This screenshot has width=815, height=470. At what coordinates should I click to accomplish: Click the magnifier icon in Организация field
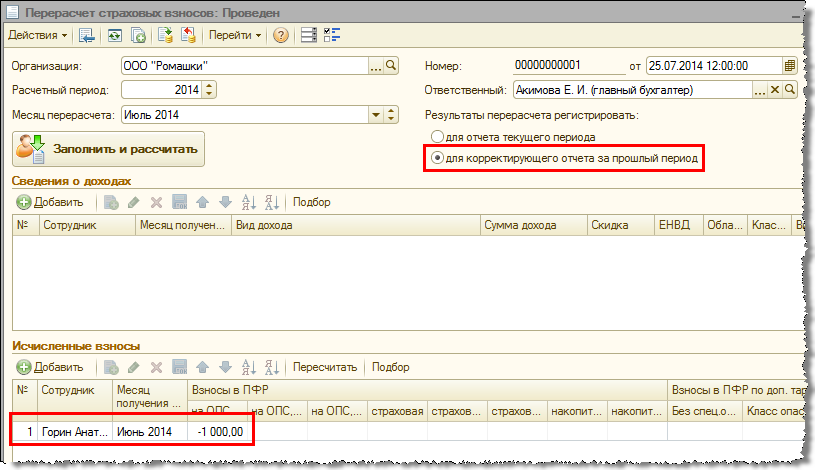(391, 66)
